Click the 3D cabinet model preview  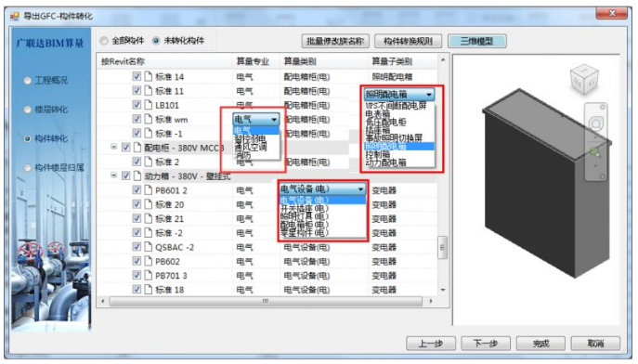click(x=548, y=183)
